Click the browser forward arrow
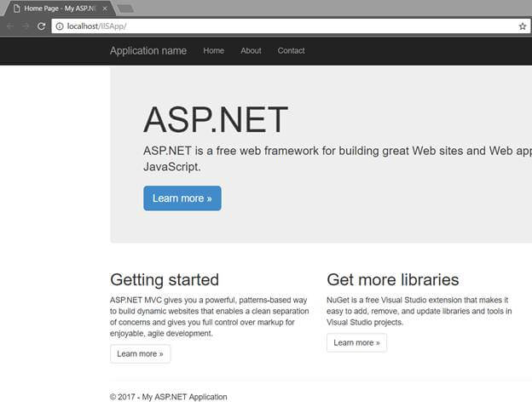The width and height of the screenshot is (532, 413). pos(26,26)
